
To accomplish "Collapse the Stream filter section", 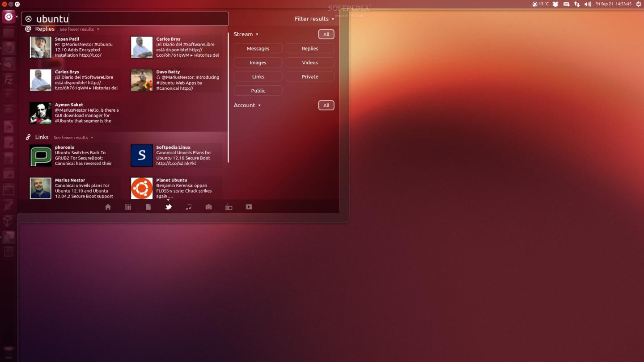I will click(x=246, y=34).
